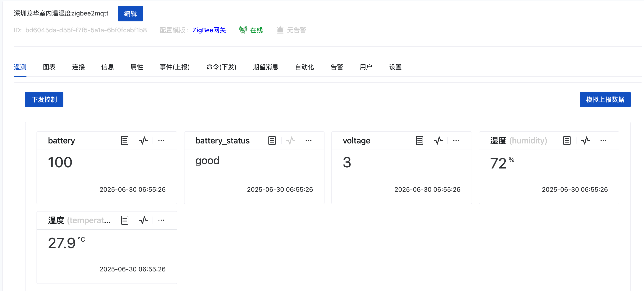Click the 下发控制 button
The height and width of the screenshot is (291, 644).
click(44, 100)
